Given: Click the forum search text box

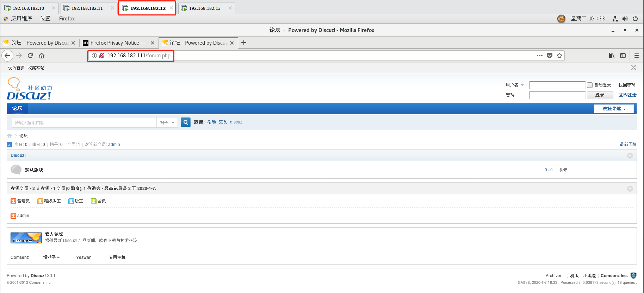Looking at the screenshot, I should pos(84,122).
